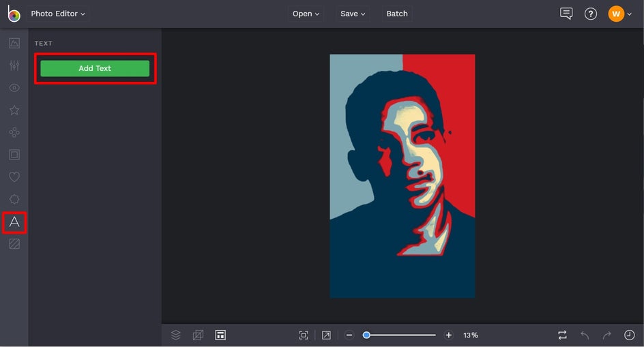The width and height of the screenshot is (644, 347).
Task: Open the Effects star icon panel
Action: 14,110
